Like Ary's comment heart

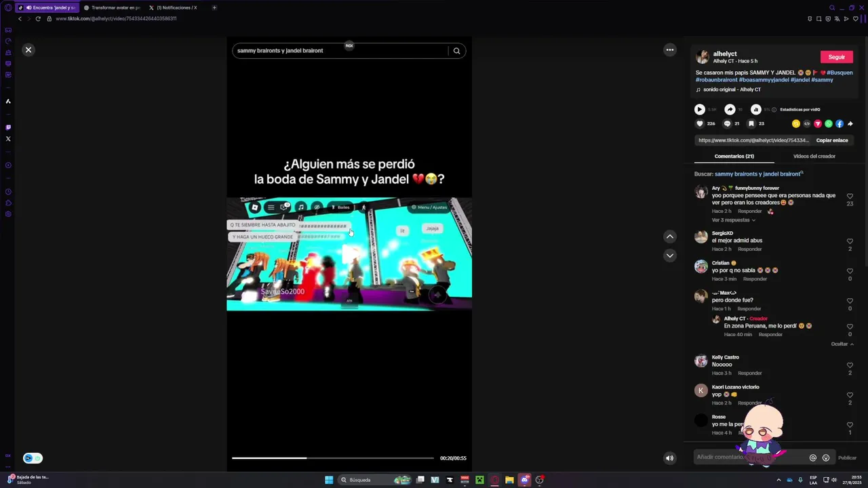pyautogui.click(x=850, y=197)
